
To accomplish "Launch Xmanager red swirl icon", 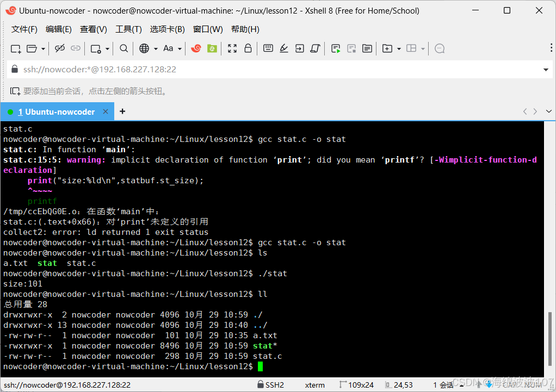I will click(196, 48).
